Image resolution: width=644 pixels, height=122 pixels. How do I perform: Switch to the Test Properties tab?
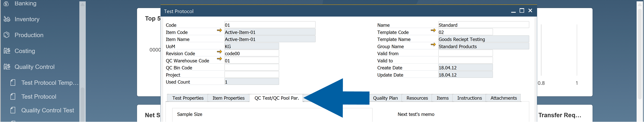coord(188,98)
